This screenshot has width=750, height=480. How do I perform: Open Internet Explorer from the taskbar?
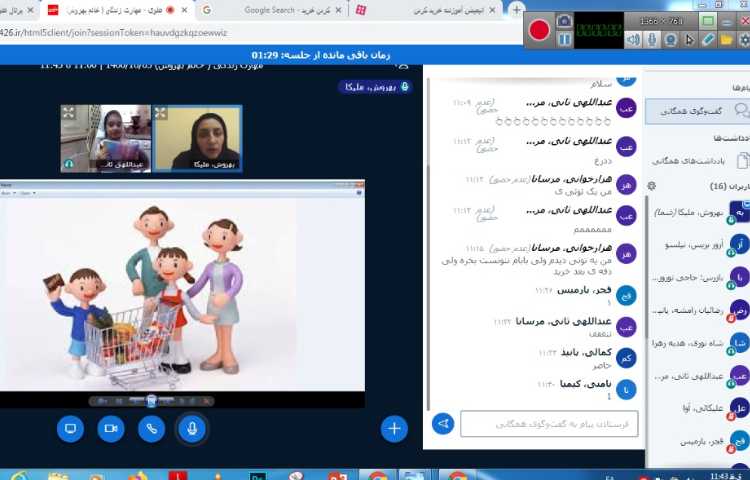[18, 476]
